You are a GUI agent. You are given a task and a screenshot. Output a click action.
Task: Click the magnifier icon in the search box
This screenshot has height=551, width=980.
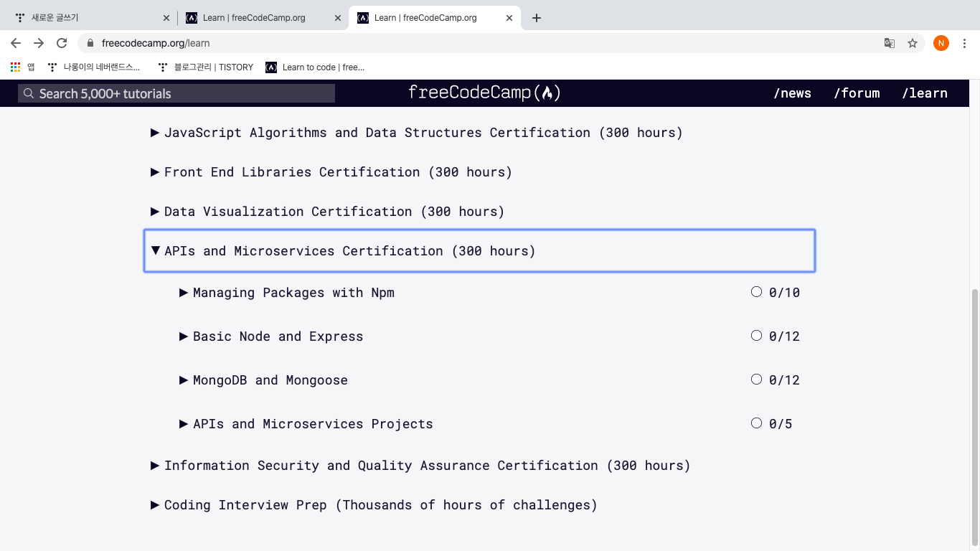tap(29, 93)
